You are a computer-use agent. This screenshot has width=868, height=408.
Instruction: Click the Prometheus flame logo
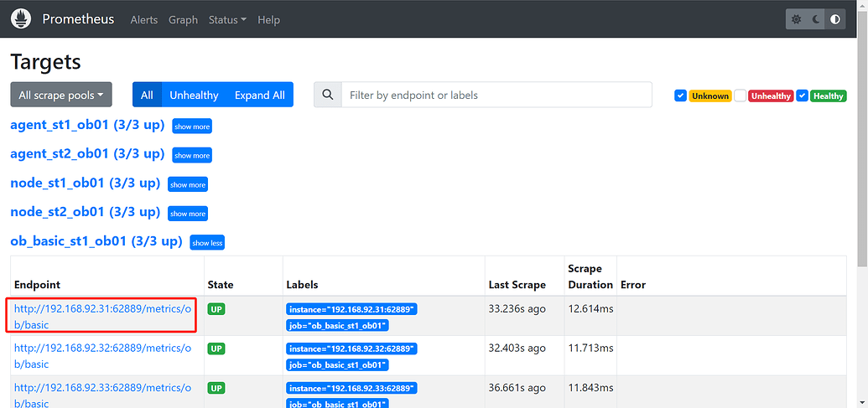pos(20,18)
